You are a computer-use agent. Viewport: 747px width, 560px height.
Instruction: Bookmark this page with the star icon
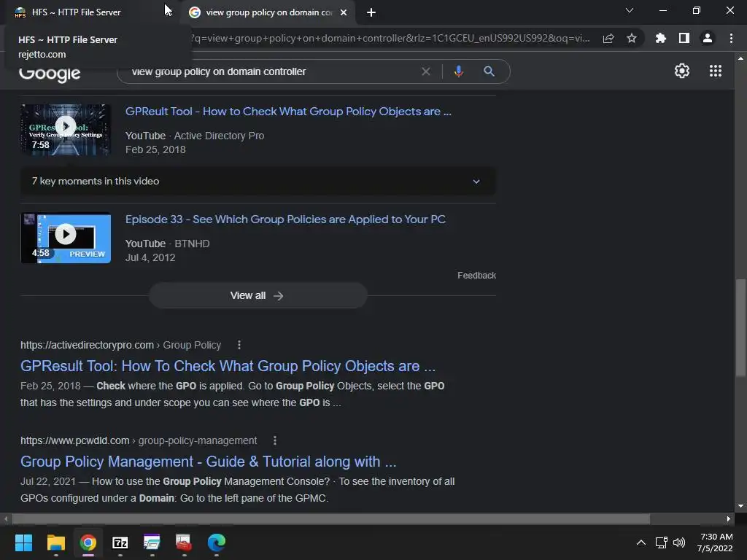pos(631,39)
